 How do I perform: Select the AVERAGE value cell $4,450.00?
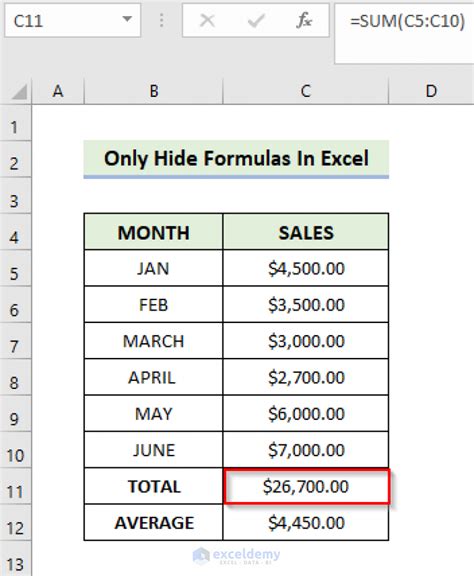pos(306,522)
